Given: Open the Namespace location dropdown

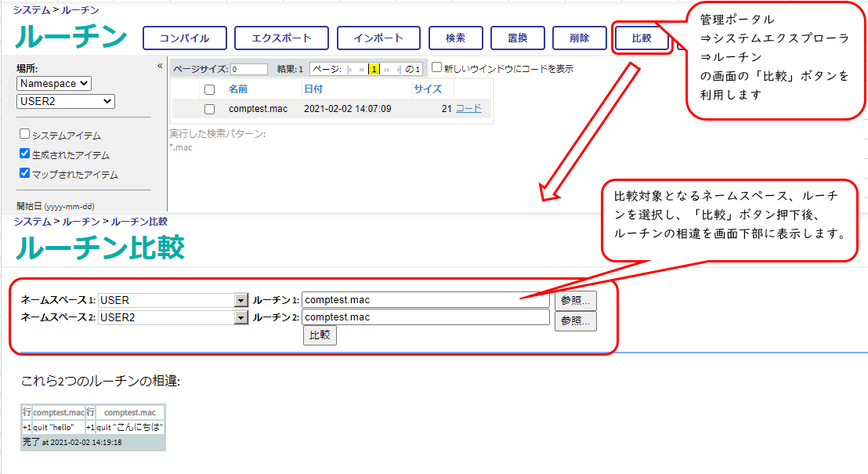Looking at the screenshot, I should pos(54,83).
